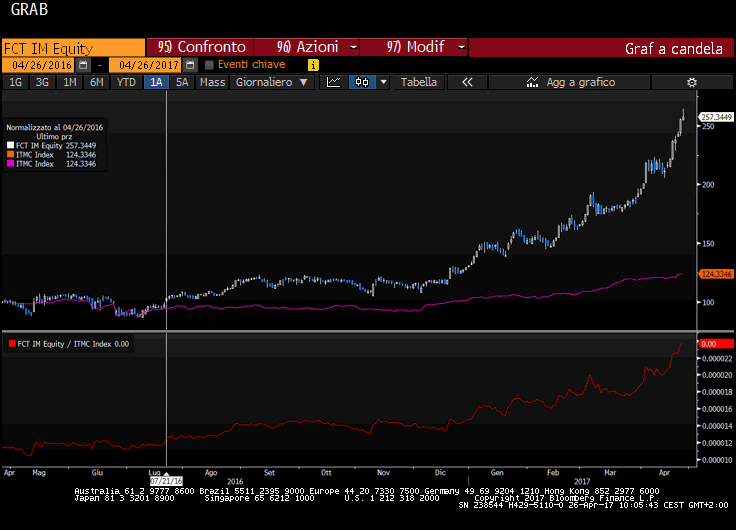Open the 95) Confronto menu
The height and width of the screenshot is (530, 736).
click(x=201, y=47)
